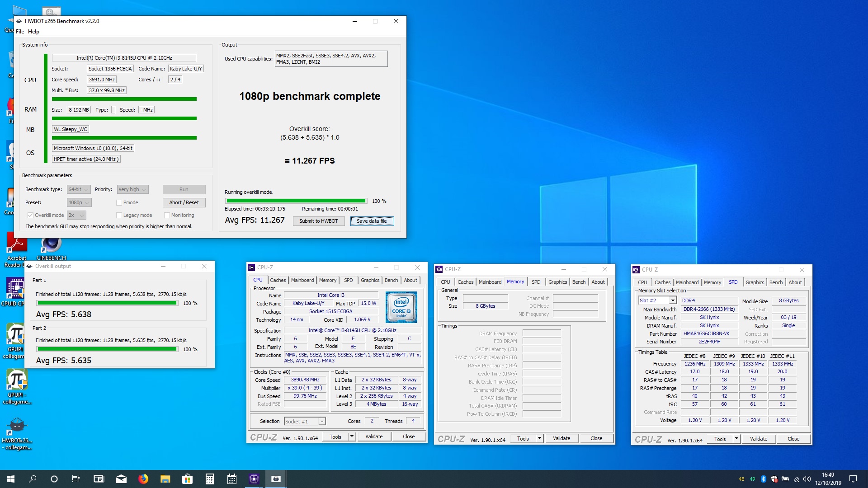The image size is (868, 488).
Task: Click Run button in Benchmark parameters
Action: (x=184, y=189)
